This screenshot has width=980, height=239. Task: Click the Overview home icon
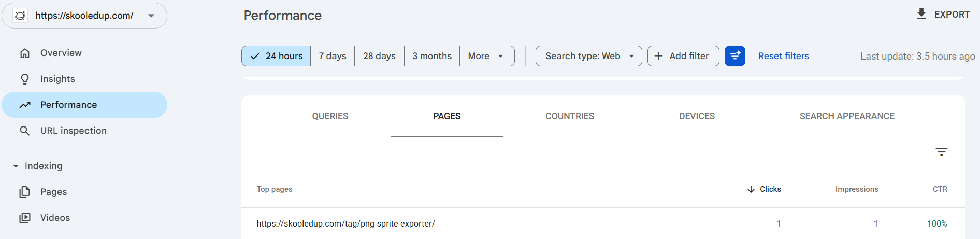pyautogui.click(x=25, y=53)
